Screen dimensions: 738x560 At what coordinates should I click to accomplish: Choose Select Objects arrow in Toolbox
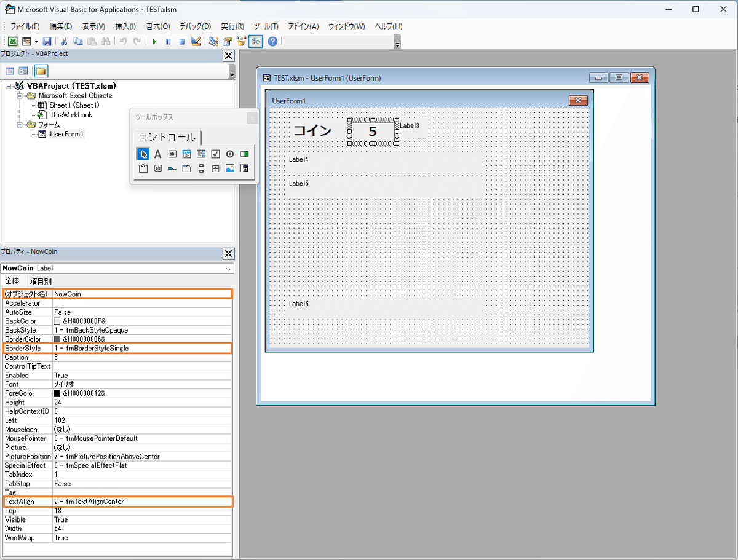(x=143, y=154)
